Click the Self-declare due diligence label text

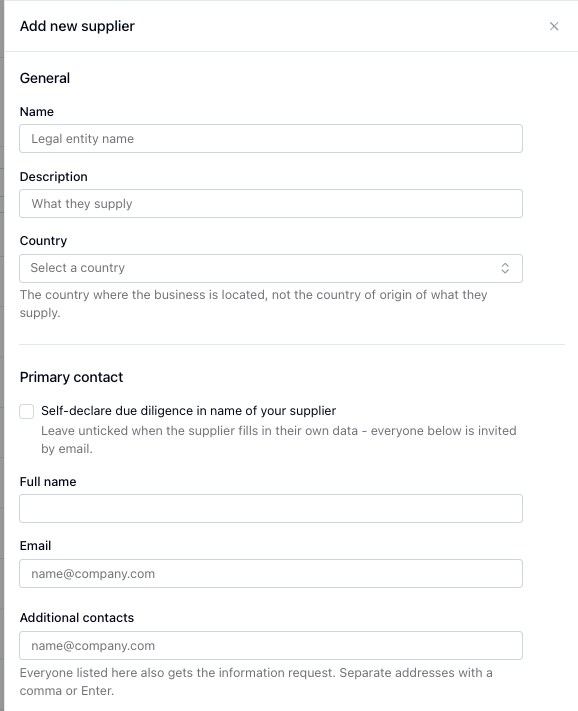[188, 411]
